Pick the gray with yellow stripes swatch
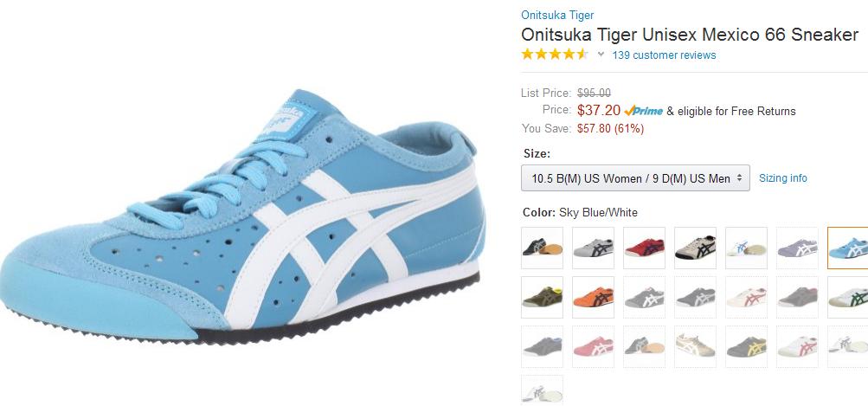Image resolution: width=868 pixels, height=406 pixels. coord(746,347)
